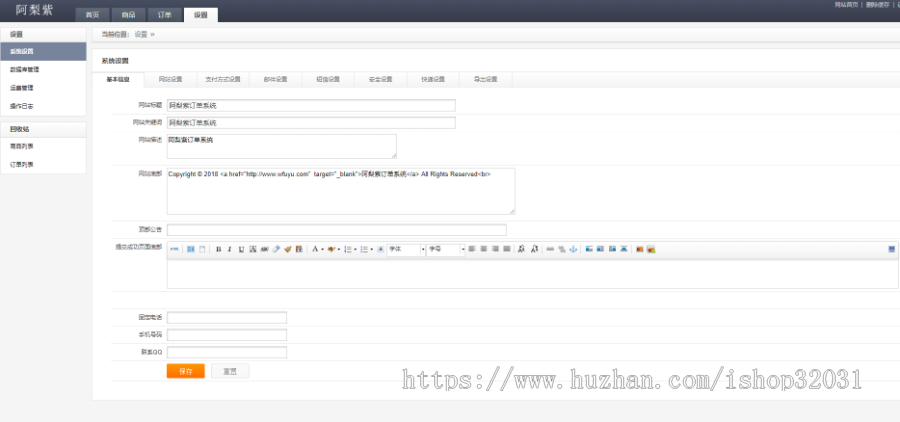Click the format brush icon
The height and width of the screenshot is (422, 900).
pos(288,249)
